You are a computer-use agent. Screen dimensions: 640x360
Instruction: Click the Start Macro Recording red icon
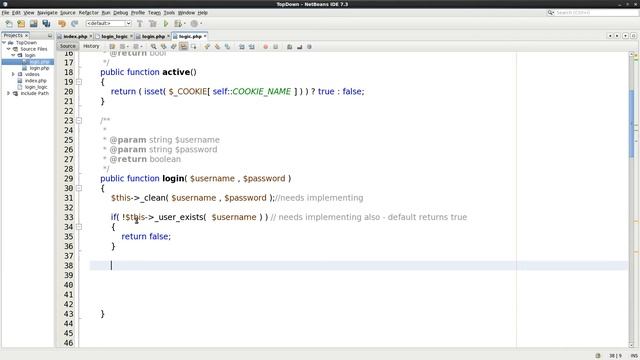[266, 47]
